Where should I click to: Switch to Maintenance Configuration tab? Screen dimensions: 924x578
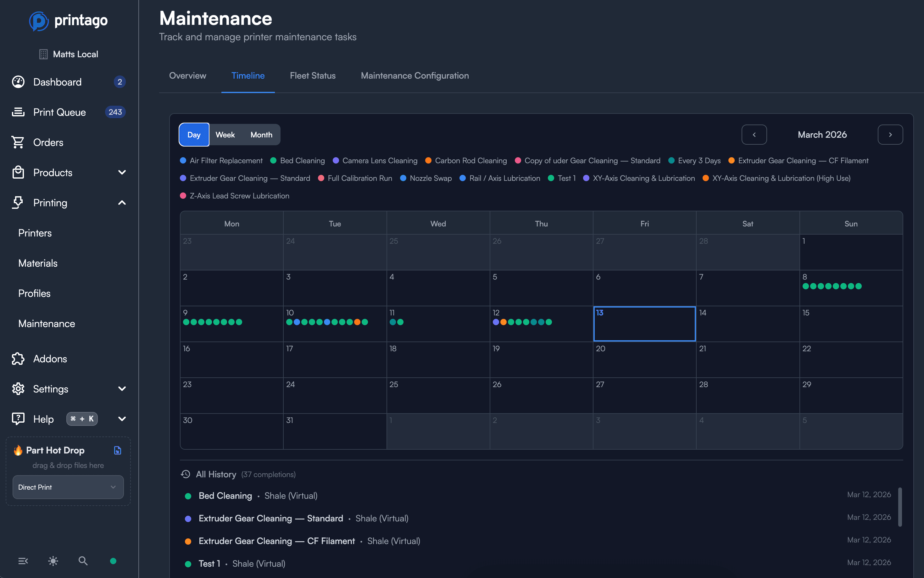(415, 76)
